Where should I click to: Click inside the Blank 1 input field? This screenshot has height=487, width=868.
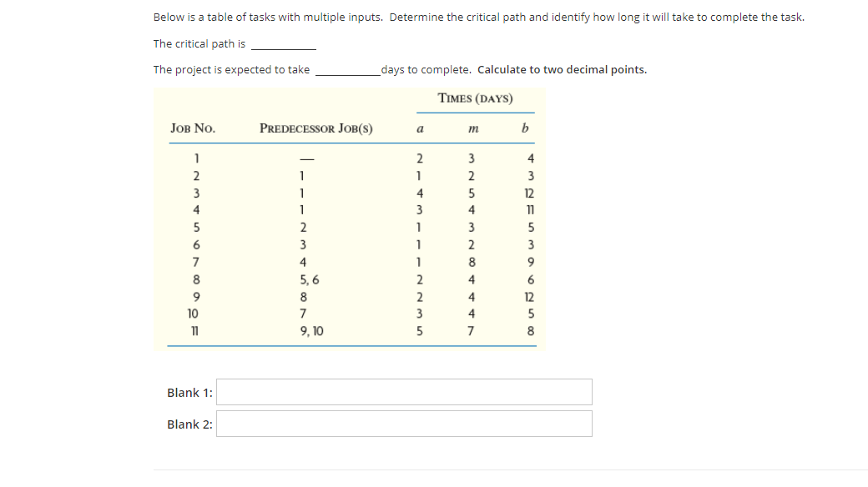tap(404, 392)
